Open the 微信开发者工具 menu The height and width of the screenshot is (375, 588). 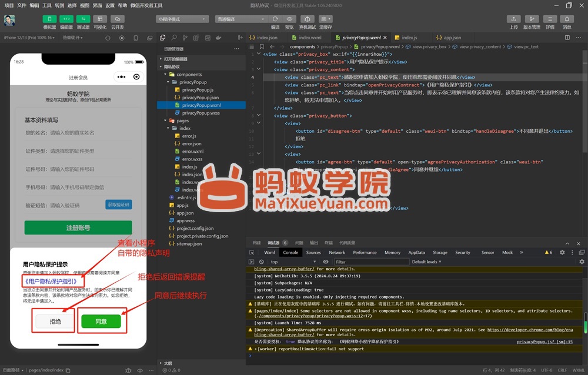coord(146,5)
